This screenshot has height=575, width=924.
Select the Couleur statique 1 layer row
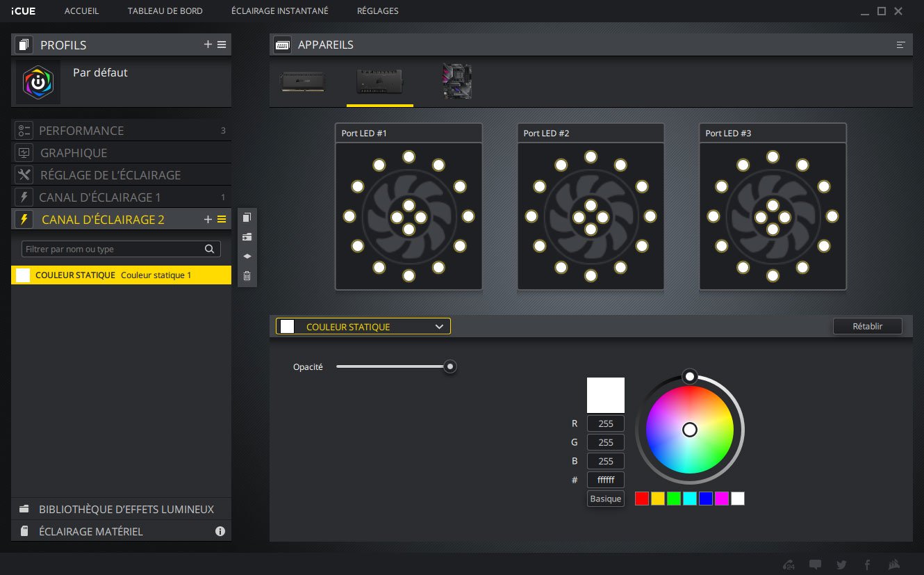tap(121, 275)
